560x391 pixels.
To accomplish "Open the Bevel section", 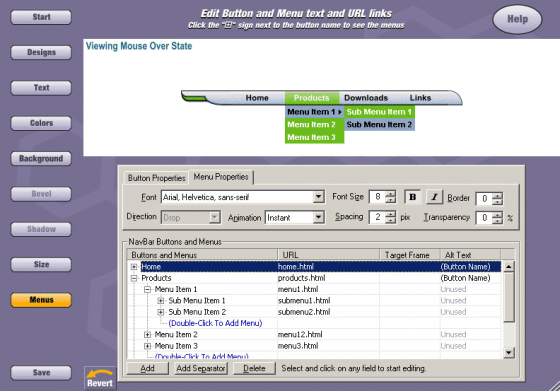I will 41,194.
